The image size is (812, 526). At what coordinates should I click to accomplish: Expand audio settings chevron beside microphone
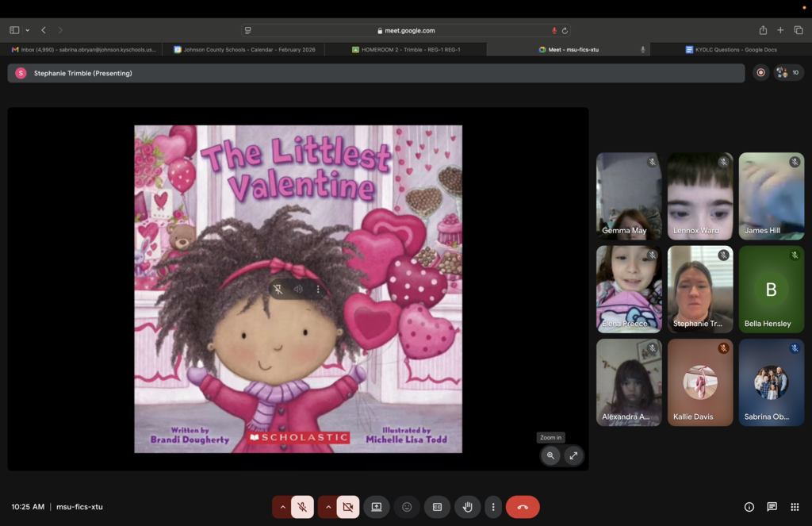(x=282, y=507)
